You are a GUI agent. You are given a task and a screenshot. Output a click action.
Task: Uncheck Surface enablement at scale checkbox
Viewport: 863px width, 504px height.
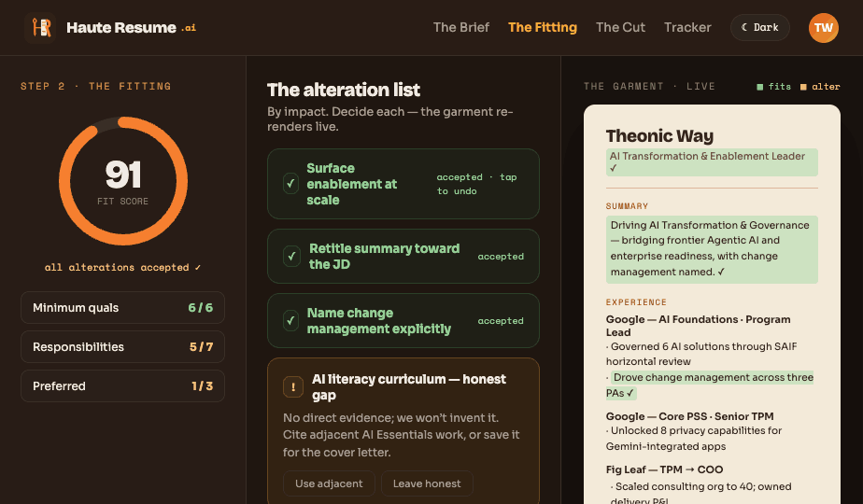coord(290,184)
